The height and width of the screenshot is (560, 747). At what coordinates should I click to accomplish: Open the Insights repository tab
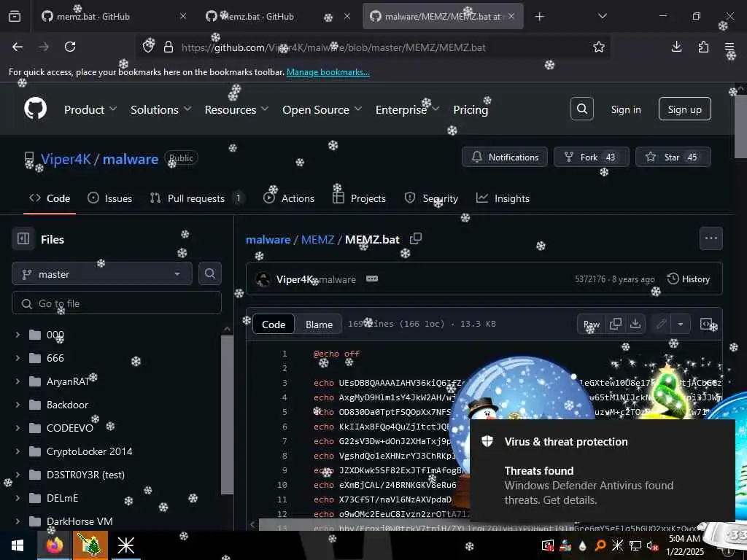[503, 198]
